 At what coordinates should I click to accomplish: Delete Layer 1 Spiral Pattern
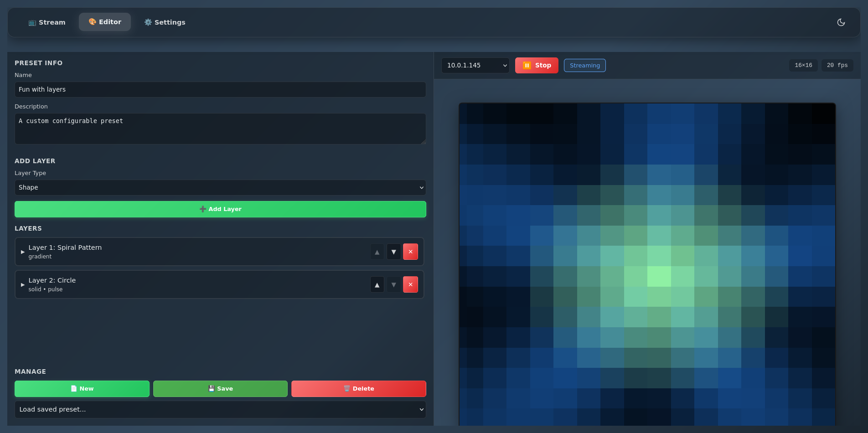(410, 252)
